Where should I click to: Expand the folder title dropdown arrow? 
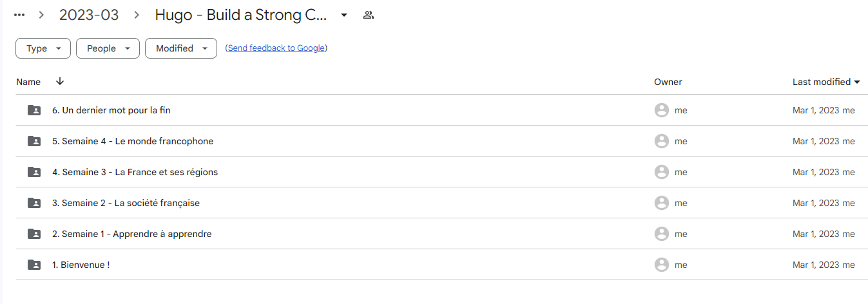pyautogui.click(x=344, y=15)
